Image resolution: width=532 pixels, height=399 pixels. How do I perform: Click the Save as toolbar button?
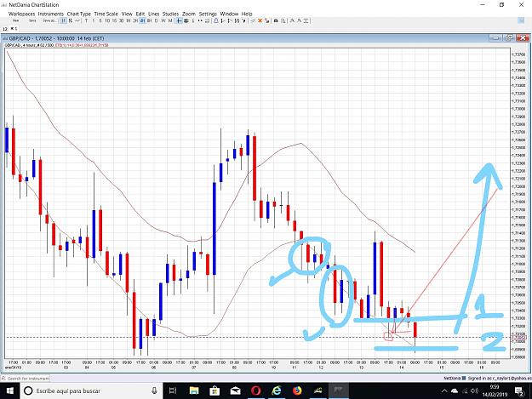tap(49, 20)
